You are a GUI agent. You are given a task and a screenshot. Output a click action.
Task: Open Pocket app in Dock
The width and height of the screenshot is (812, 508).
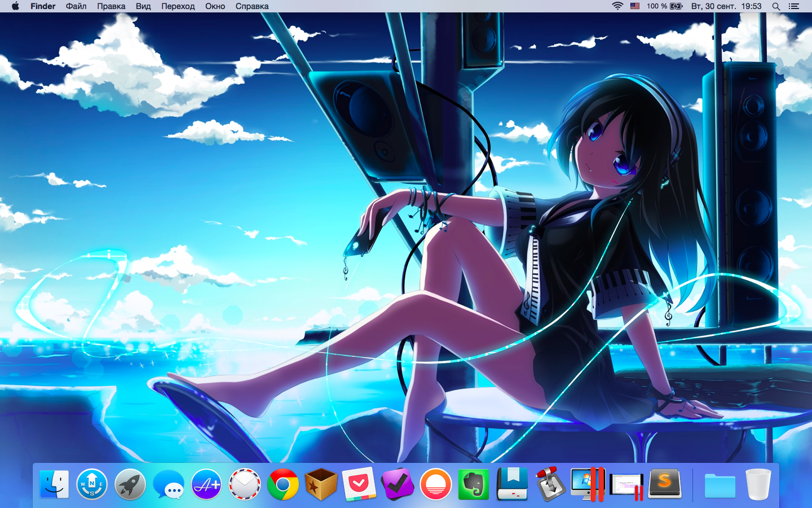click(359, 484)
